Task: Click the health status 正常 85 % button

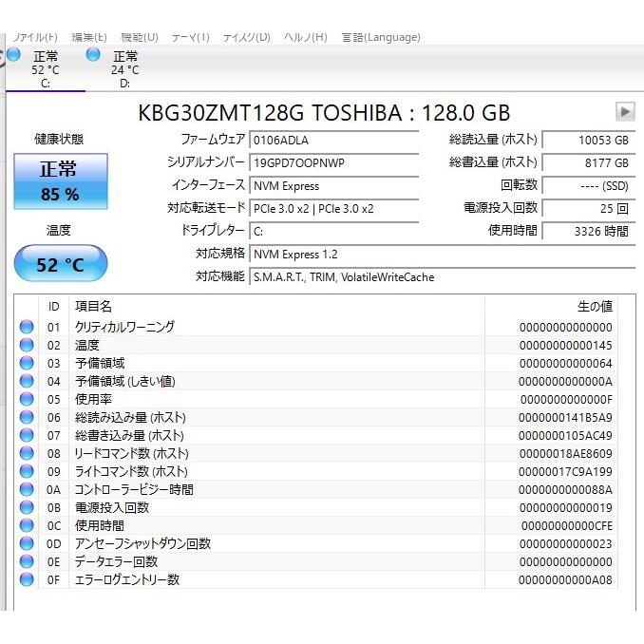Action: (61, 181)
